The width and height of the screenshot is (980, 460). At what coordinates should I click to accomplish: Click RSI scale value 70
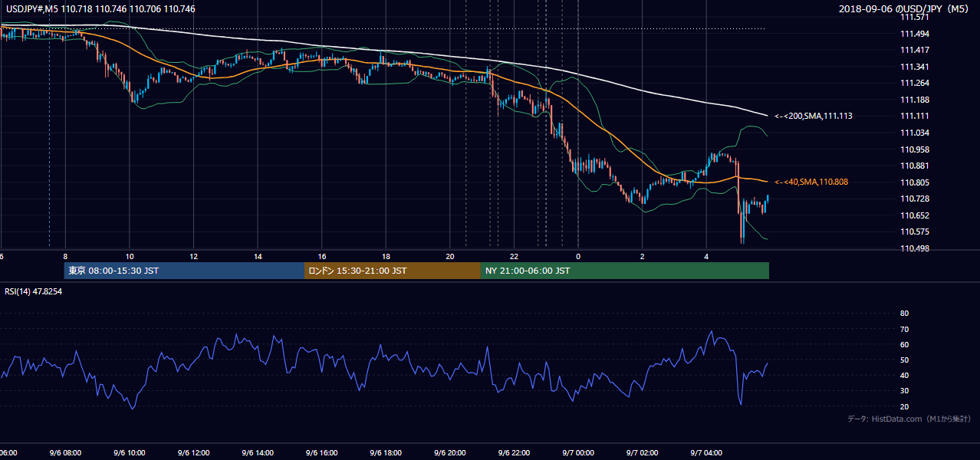tap(904, 329)
